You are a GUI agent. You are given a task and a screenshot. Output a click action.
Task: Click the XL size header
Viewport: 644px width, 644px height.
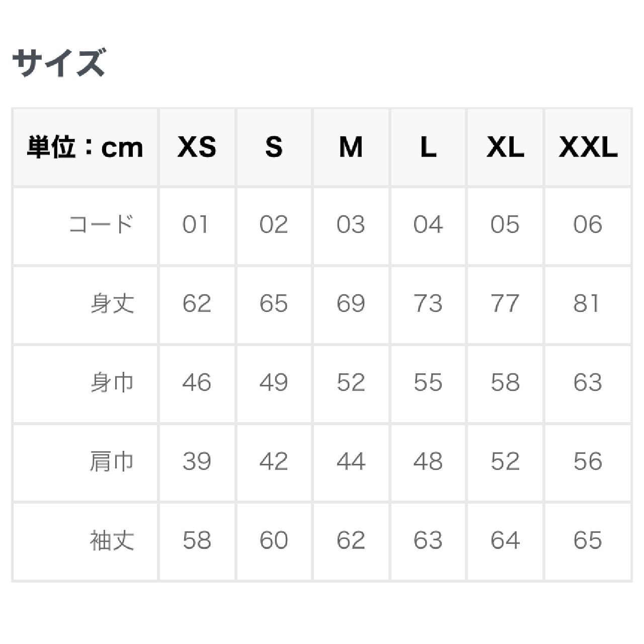(505, 147)
